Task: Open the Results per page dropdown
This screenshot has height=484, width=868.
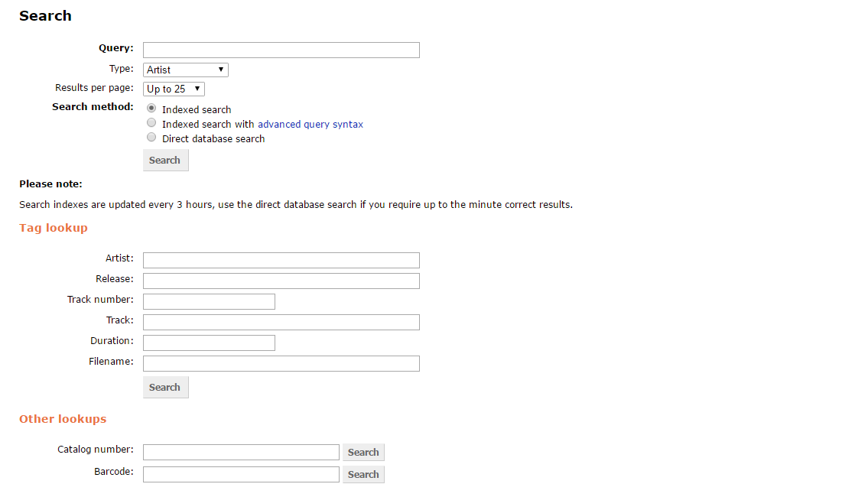Action: pyautogui.click(x=174, y=89)
